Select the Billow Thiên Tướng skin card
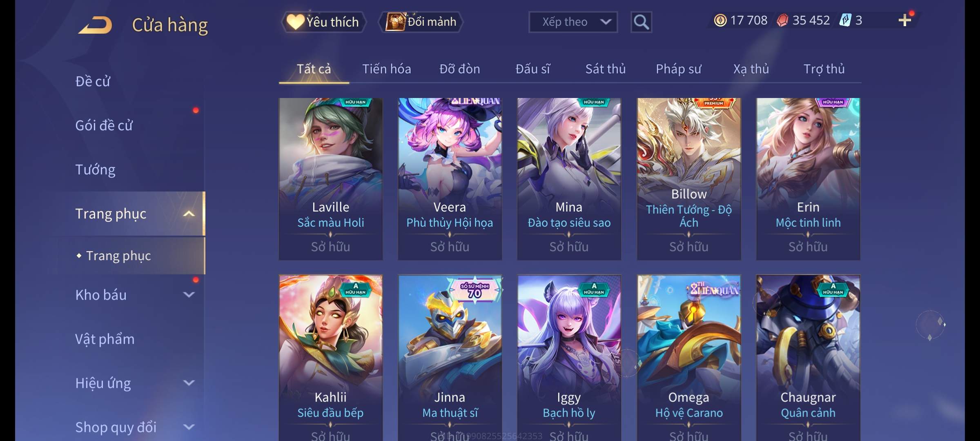The height and width of the screenshot is (441, 980). pyautogui.click(x=689, y=179)
